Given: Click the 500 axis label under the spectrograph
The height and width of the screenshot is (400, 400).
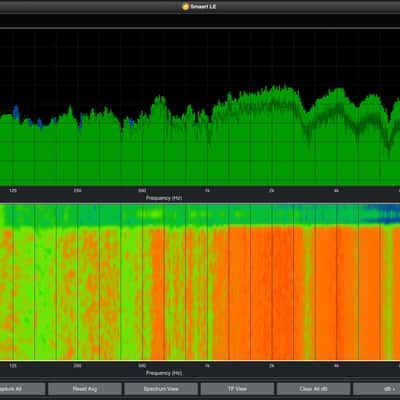Looking at the screenshot, I should [142, 366].
